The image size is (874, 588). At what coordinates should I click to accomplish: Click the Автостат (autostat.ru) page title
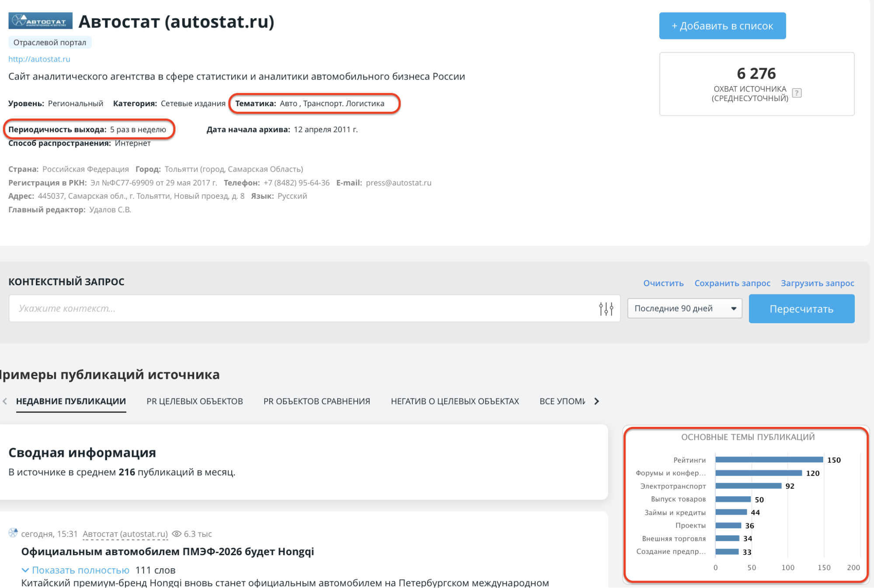pos(176,21)
